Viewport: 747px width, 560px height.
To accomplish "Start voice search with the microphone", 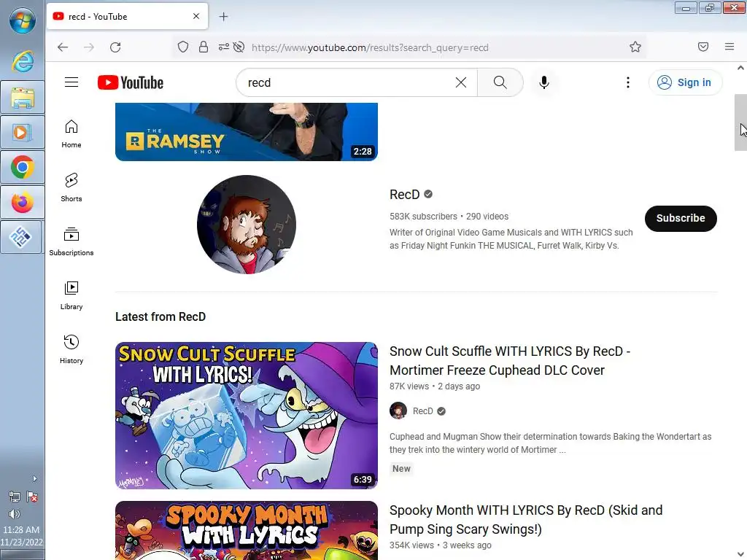I will [x=544, y=82].
